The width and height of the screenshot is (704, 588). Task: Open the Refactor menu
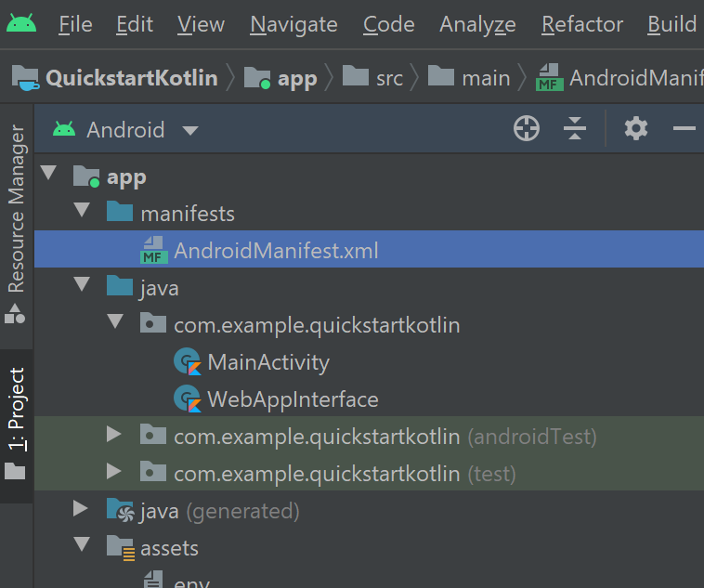click(582, 24)
